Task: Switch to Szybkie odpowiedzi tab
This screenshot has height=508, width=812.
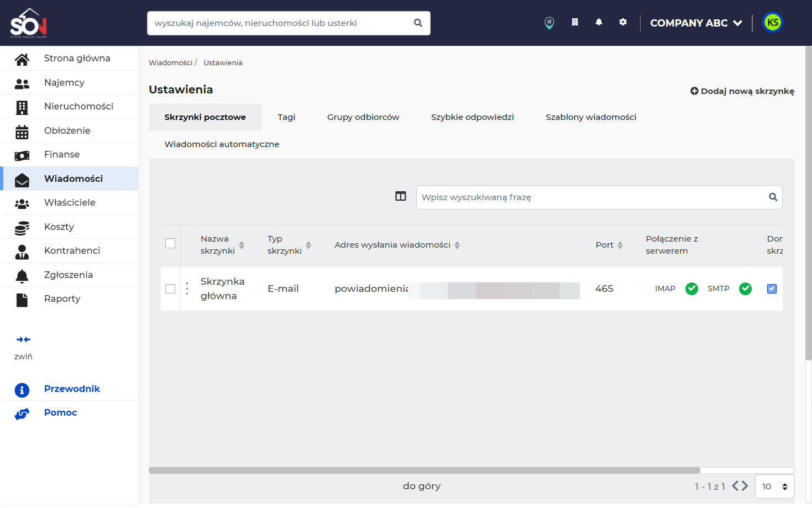Action: [473, 117]
